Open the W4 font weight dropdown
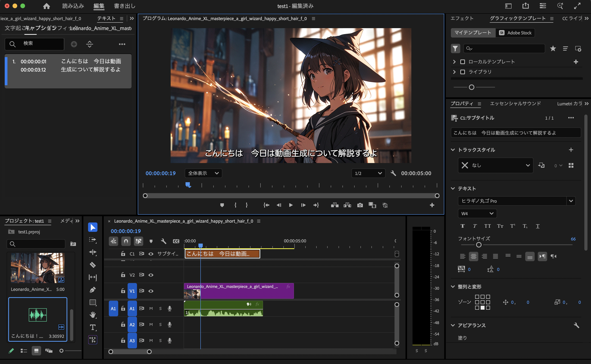The image size is (591, 364). coord(477,213)
